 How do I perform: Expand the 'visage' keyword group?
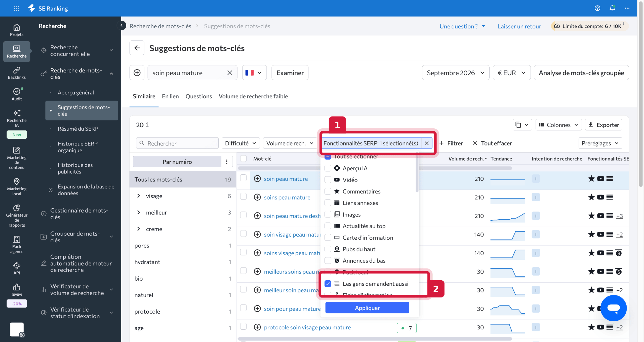(x=138, y=196)
